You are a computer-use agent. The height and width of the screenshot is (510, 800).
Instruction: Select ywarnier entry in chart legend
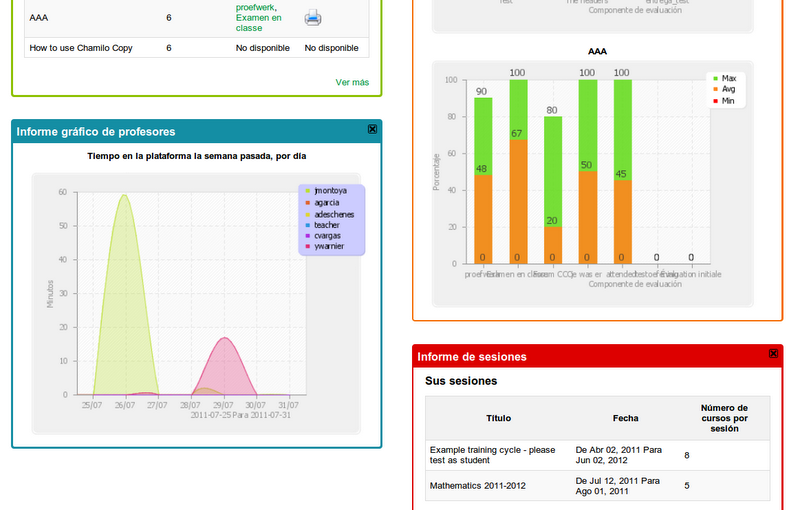point(328,247)
